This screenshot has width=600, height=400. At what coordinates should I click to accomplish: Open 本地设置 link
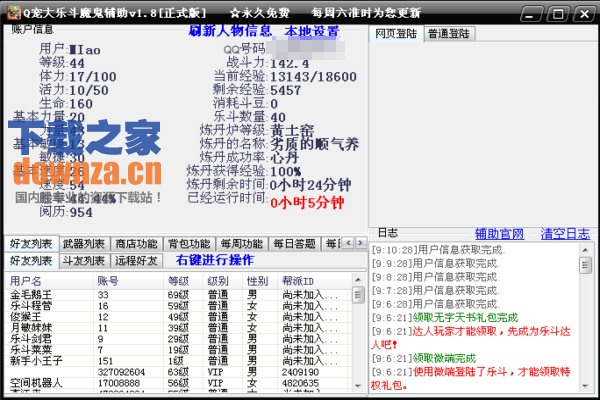311,31
